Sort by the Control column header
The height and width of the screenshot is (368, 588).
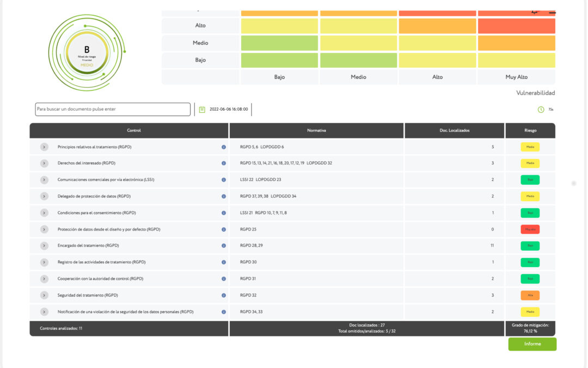[x=134, y=130]
